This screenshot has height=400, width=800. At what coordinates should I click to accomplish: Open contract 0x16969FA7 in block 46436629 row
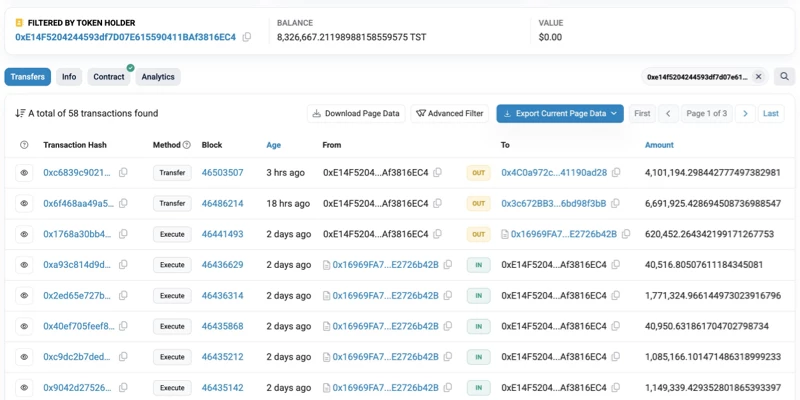385,265
